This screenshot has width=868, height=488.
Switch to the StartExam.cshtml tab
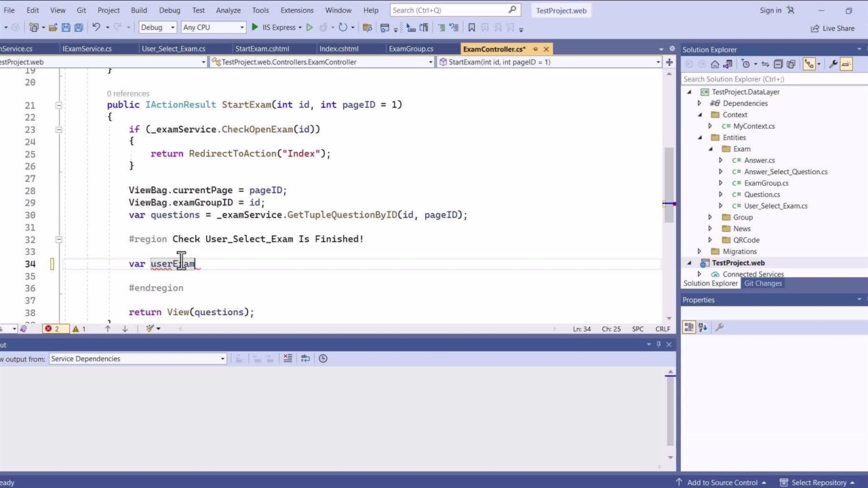[x=262, y=49]
